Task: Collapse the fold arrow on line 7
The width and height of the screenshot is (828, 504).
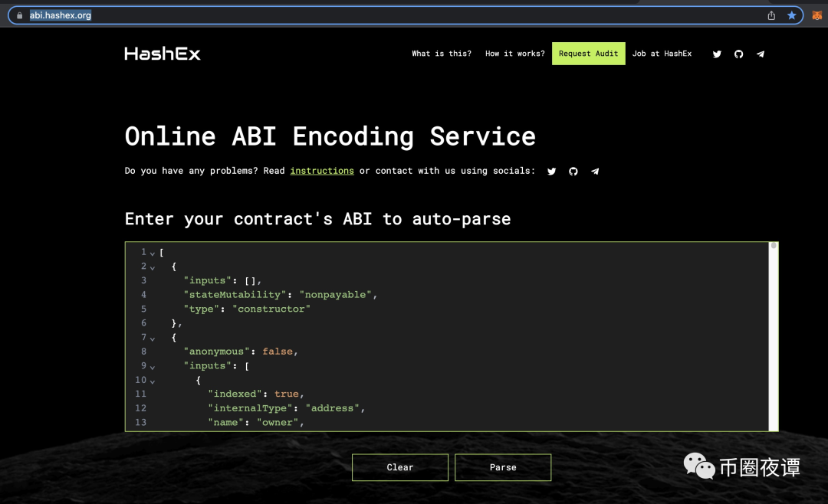Action: (152, 339)
